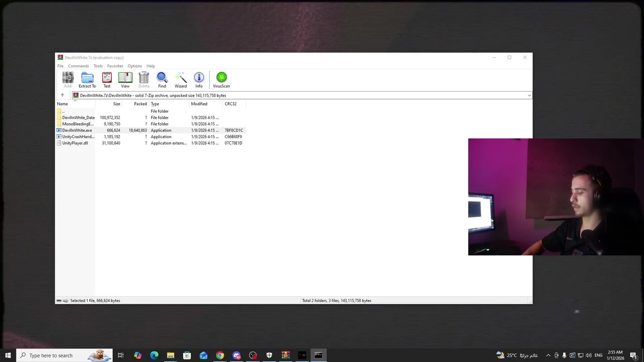Open Windows Security shield in taskbar

269,355
